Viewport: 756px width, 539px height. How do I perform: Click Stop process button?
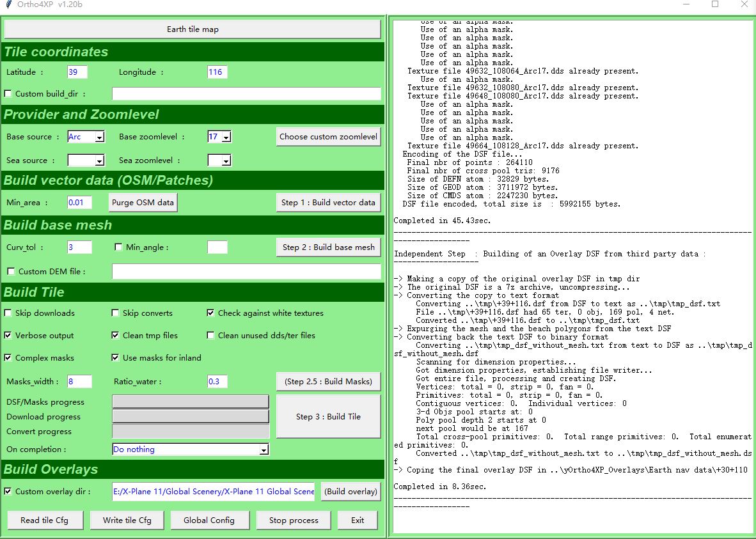pos(294,520)
